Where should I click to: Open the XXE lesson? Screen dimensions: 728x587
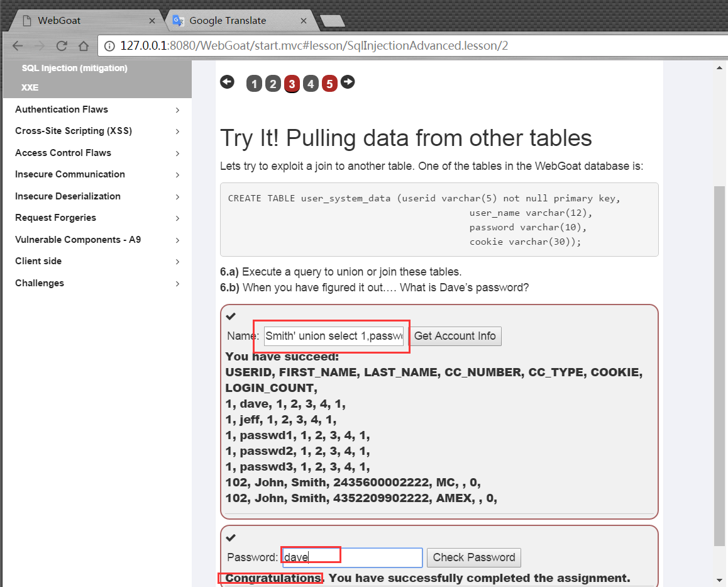click(x=30, y=87)
